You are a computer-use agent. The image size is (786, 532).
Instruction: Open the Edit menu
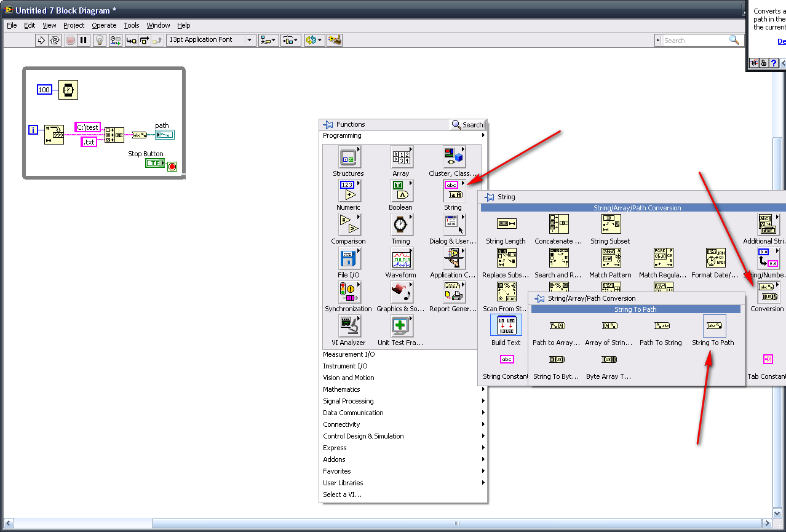30,25
